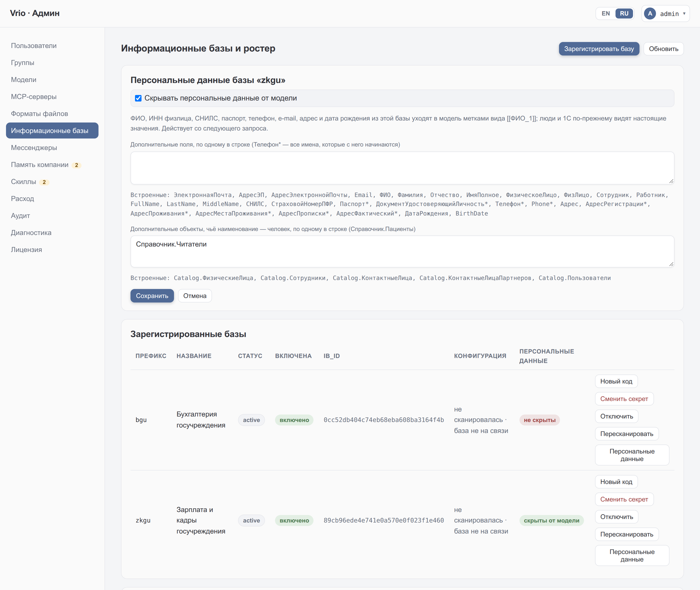Click the Отмена button

click(x=195, y=296)
